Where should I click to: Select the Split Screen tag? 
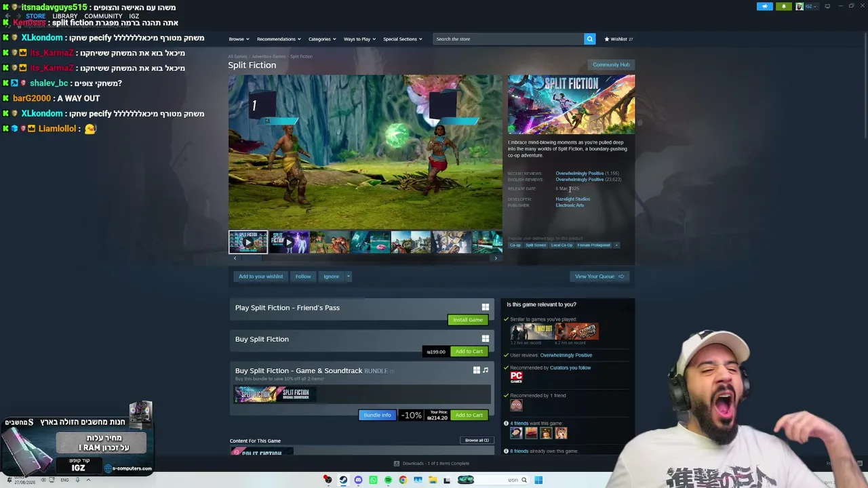tap(536, 245)
